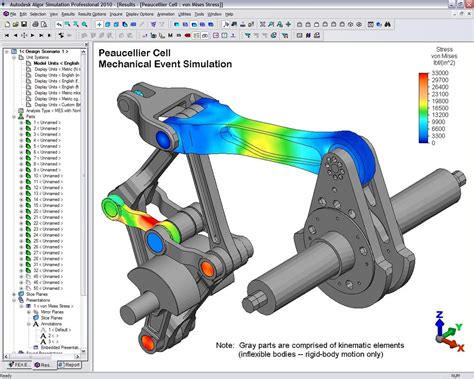Open the Display Options menu

coord(140,14)
